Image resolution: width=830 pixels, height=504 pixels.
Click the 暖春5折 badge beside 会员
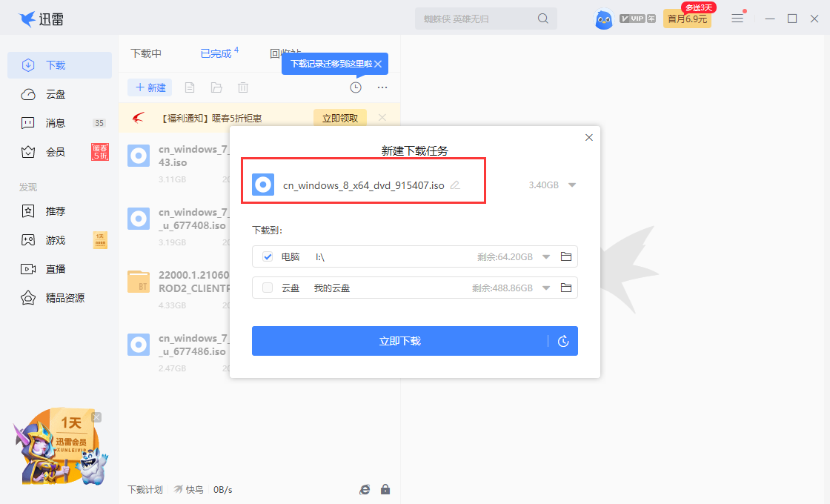click(100, 152)
